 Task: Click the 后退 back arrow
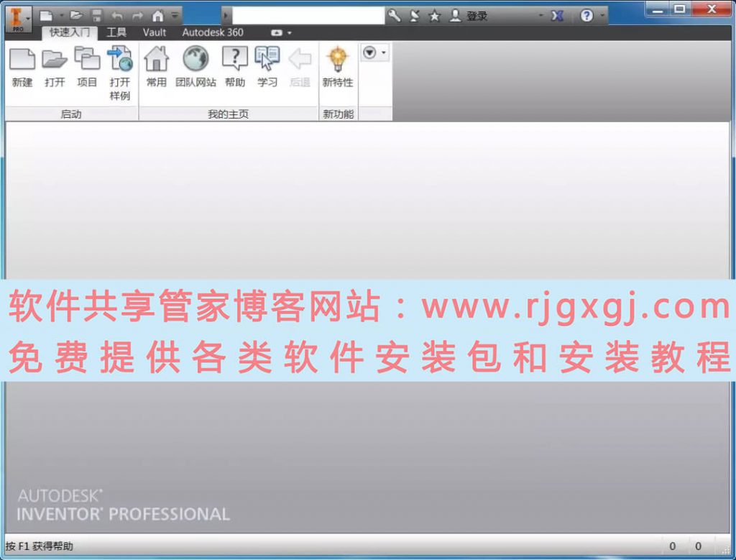click(300, 67)
